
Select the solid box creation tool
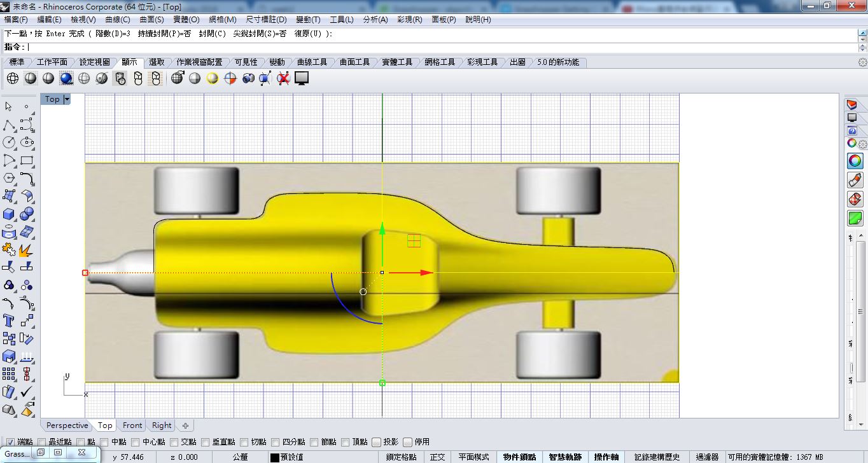pos(9,214)
